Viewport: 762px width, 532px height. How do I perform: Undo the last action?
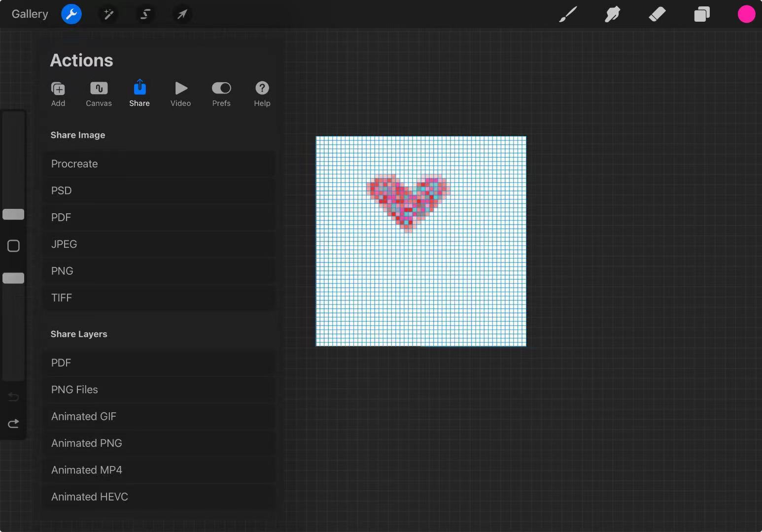[x=13, y=397]
